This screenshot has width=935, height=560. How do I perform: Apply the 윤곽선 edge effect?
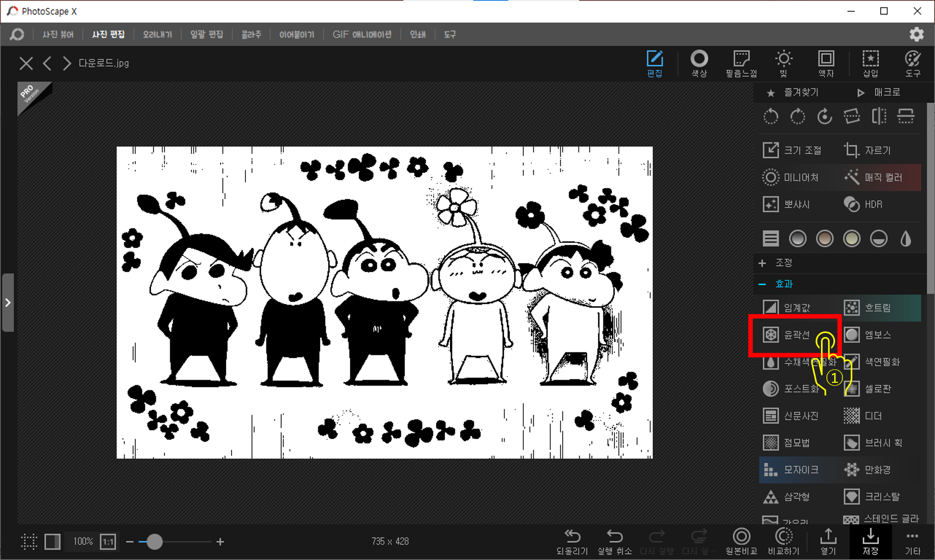[x=787, y=335]
